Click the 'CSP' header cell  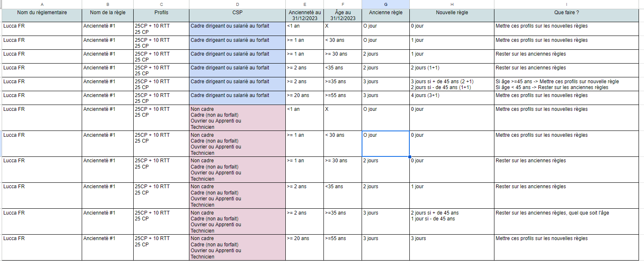pos(237,15)
